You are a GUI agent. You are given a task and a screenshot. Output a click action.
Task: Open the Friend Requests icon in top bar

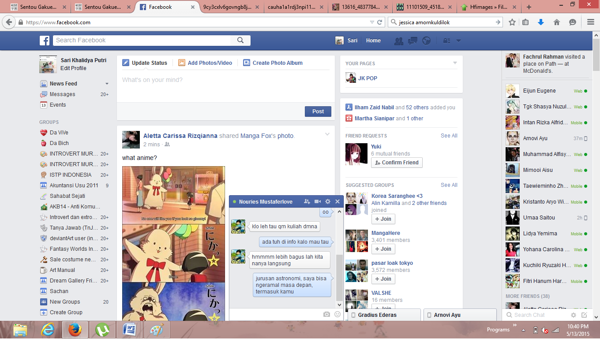(x=399, y=41)
